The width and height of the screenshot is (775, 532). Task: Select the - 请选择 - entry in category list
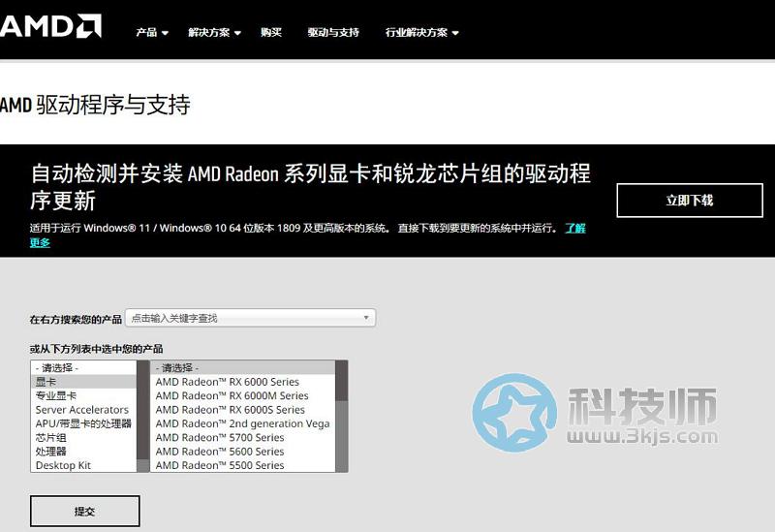pos(83,368)
